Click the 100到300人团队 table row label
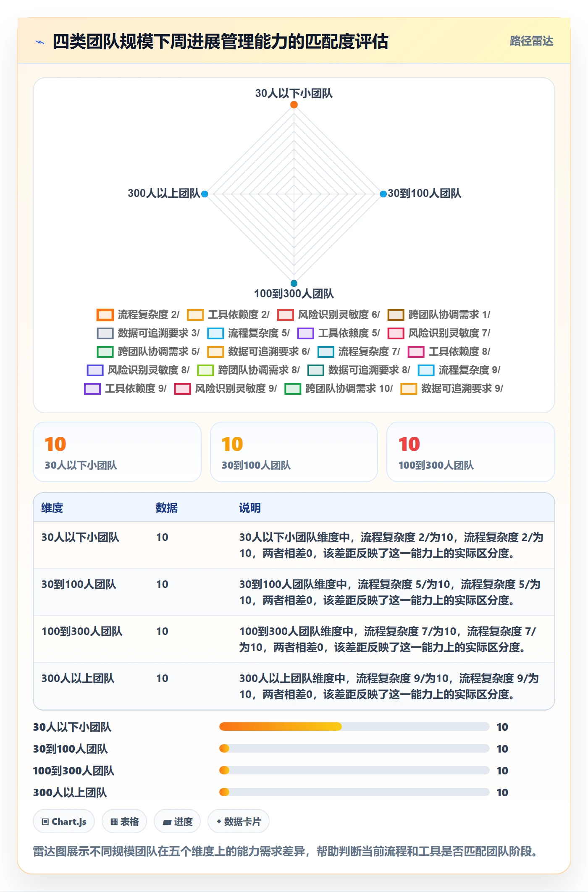The image size is (588, 892). click(x=82, y=631)
